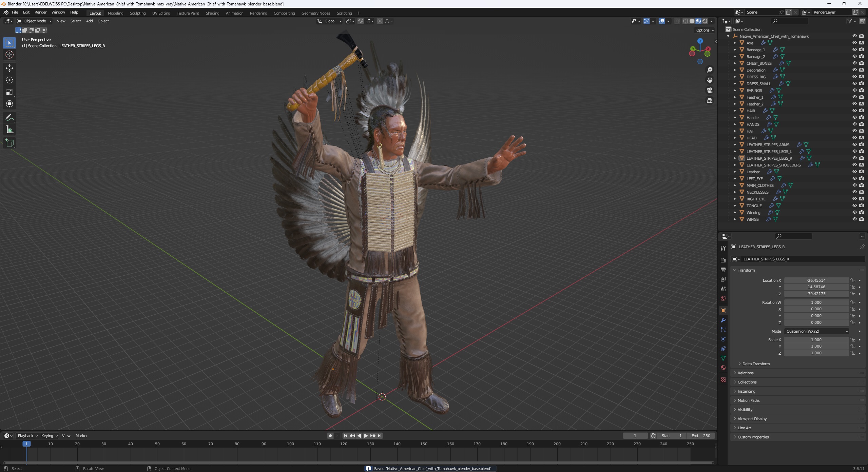This screenshot has width=868, height=472.
Task: Click the Location Y value field
Action: click(x=816, y=287)
